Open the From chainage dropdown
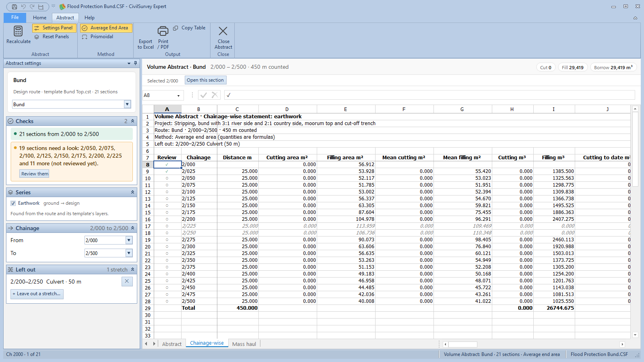 [x=129, y=240]
